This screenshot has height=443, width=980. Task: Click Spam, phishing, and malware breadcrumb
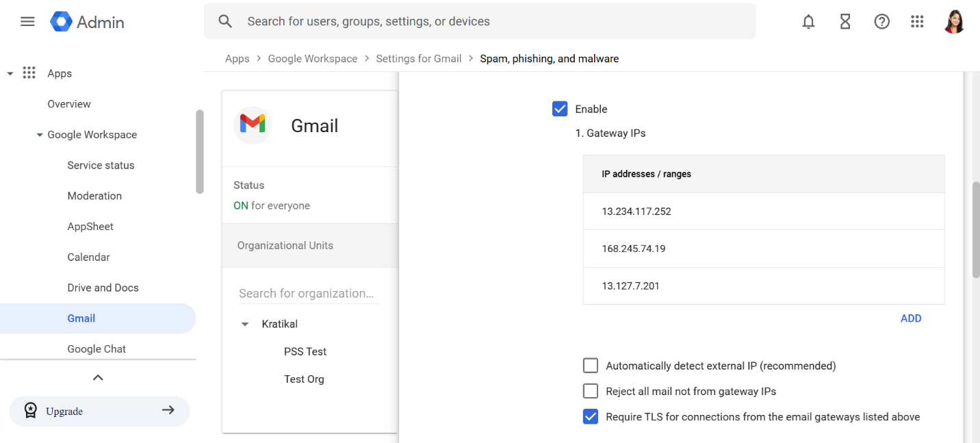(x=549, y=59)
